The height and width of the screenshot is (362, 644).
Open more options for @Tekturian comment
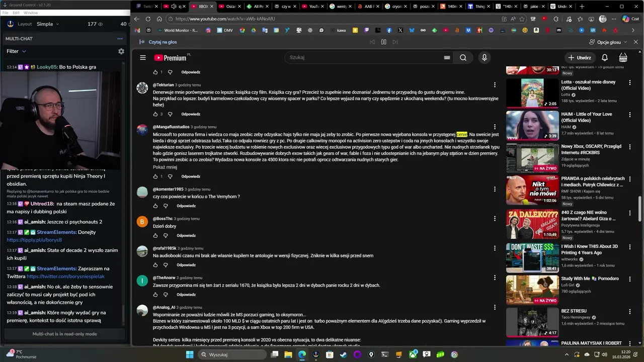click(495, 85)
